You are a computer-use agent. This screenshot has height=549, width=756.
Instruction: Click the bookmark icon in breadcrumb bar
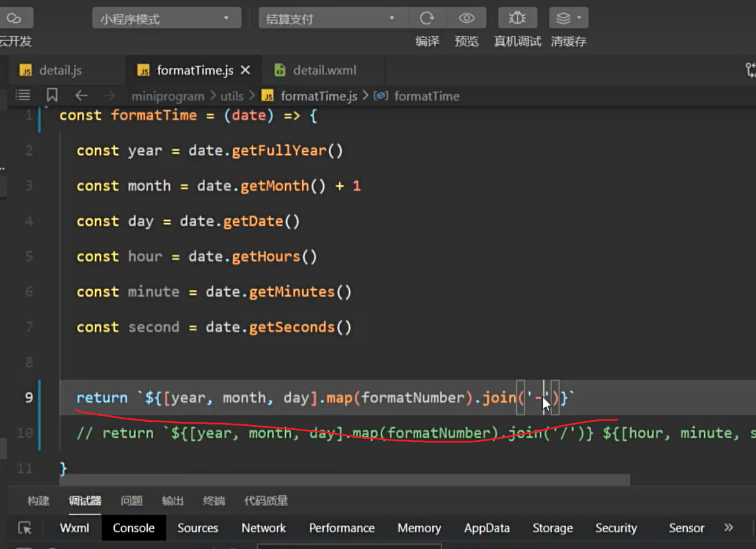[x=52, y=95]
